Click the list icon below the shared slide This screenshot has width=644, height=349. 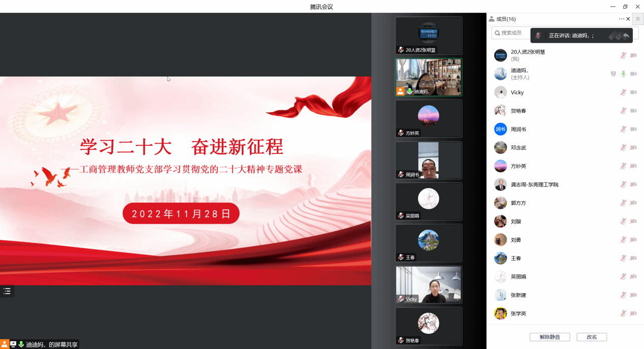point(7,291)
